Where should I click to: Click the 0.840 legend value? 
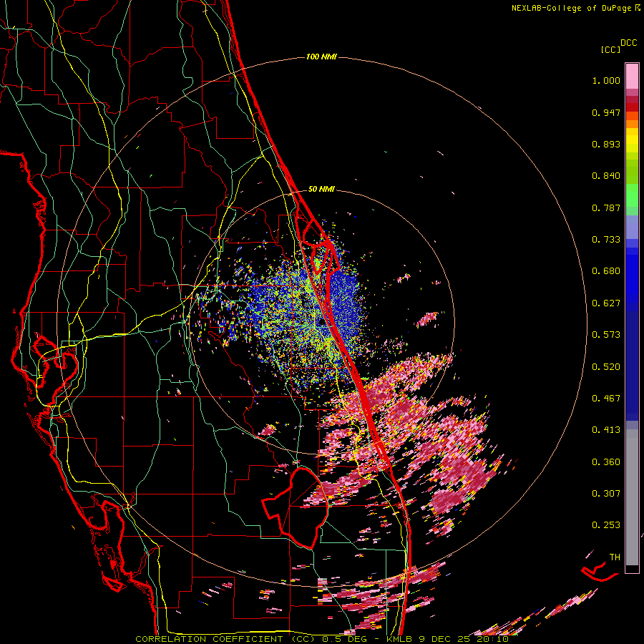[x=606, y=176]
